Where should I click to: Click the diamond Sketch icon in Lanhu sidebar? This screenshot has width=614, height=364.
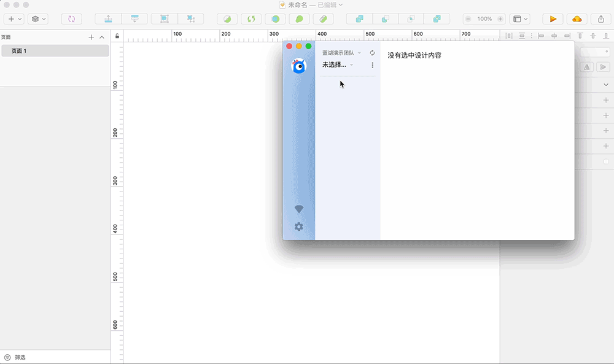299,209
